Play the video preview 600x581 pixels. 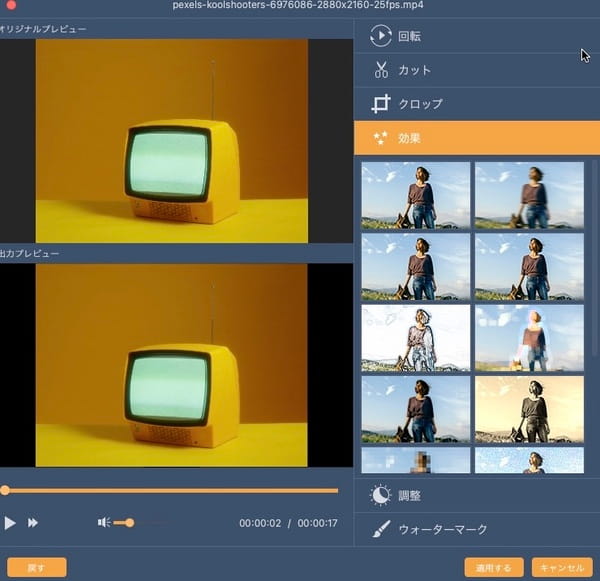10,523
